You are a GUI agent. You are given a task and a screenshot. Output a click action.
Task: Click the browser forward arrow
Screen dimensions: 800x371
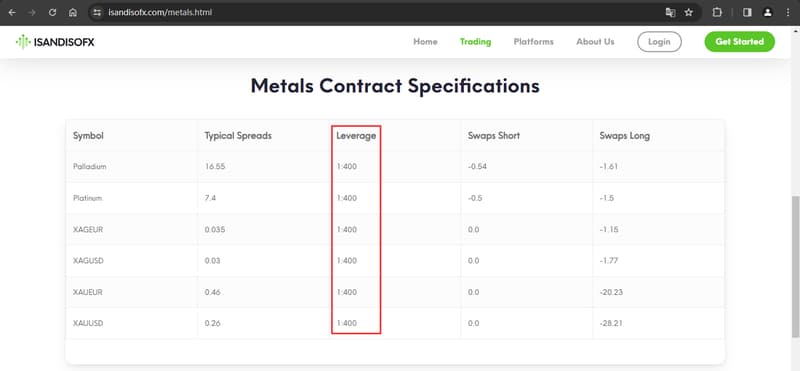pyautogui.click(x=32, y=12)
